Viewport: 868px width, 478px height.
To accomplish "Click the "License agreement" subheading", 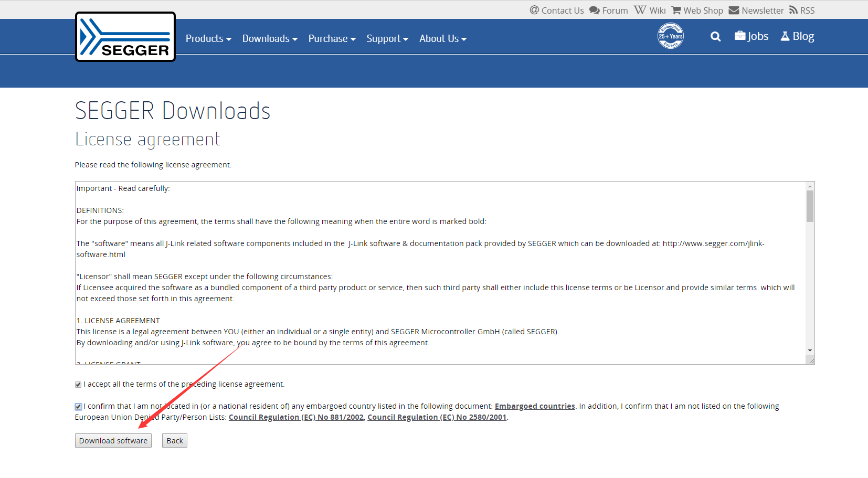I will pos(147,140).
